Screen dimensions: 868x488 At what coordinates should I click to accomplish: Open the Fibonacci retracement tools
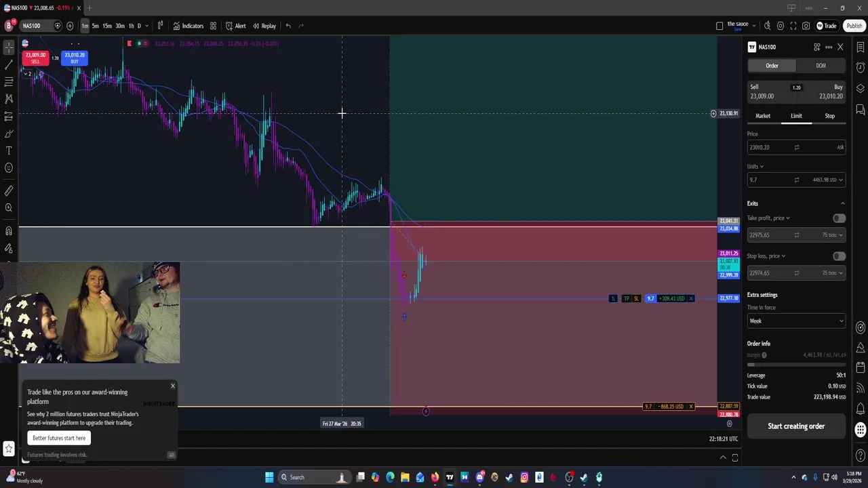tap(9, 82)
